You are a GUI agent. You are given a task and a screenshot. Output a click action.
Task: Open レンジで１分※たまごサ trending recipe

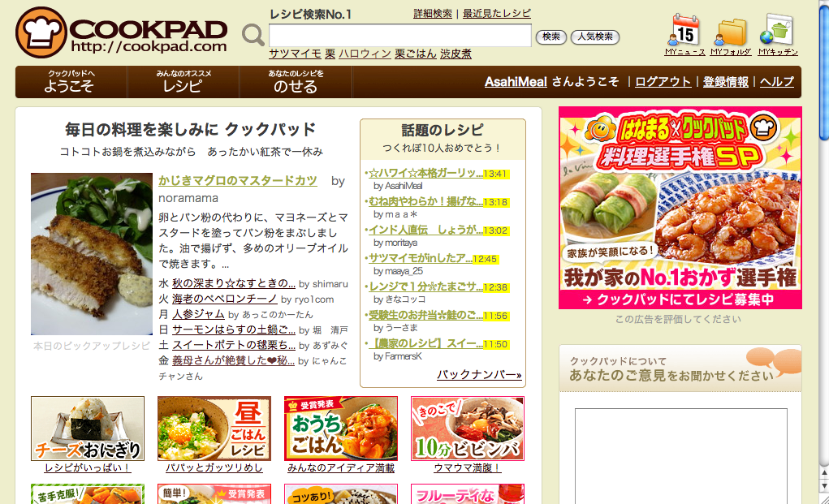(425, 286)
